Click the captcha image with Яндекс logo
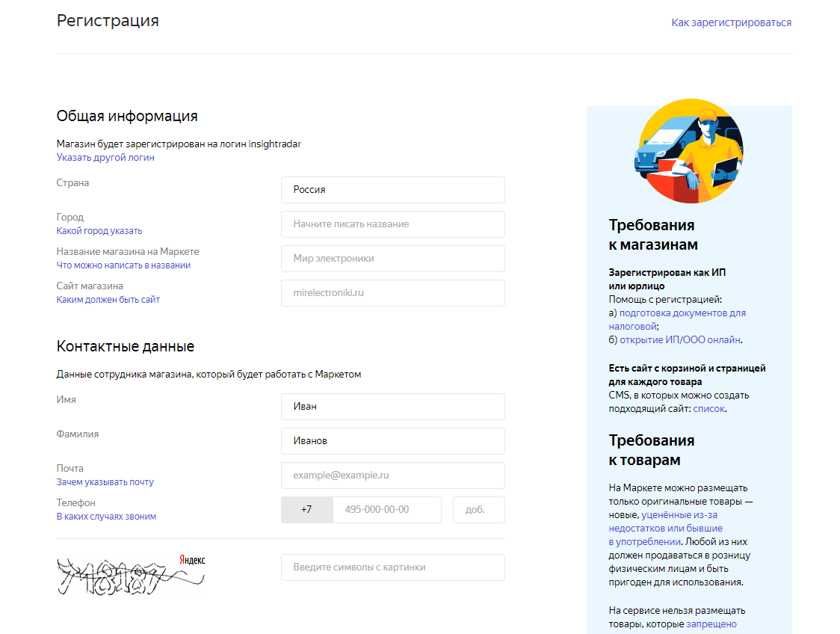Viewport: 840px width, 634px height. (x=132, y=575)
